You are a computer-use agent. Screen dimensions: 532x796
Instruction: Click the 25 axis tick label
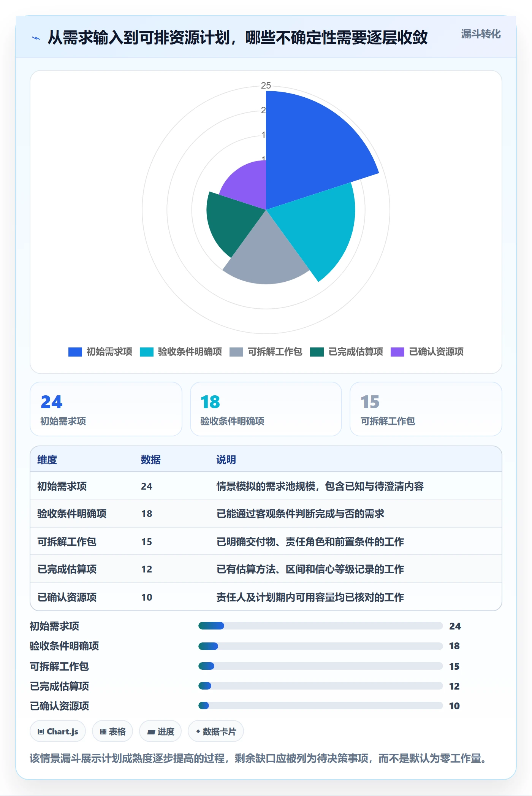266,86
